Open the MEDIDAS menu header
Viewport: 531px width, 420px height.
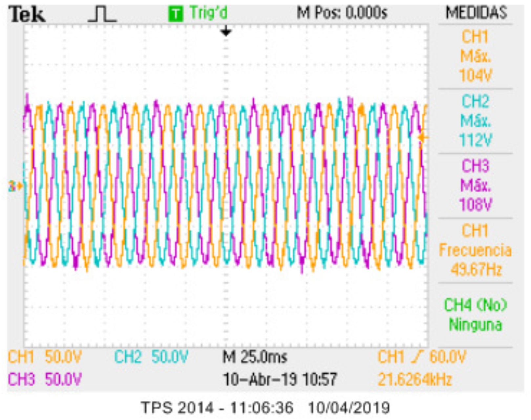pos(476,13)
